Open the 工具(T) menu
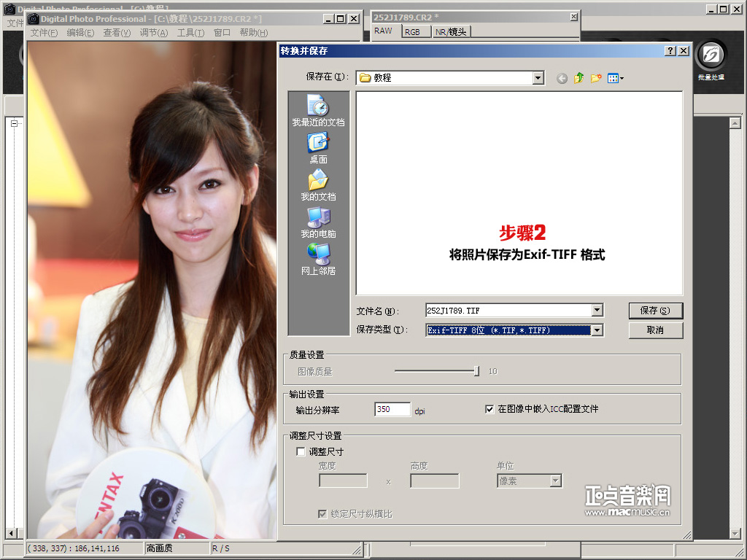 click(190, 33)
